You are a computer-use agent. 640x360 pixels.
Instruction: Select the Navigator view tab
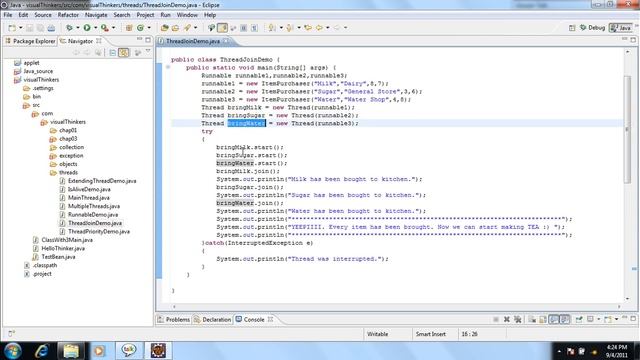point(80,41)
